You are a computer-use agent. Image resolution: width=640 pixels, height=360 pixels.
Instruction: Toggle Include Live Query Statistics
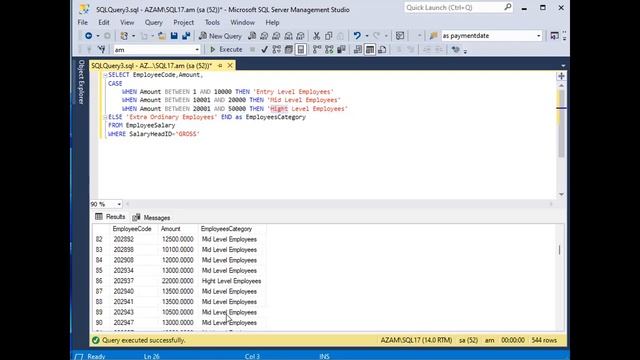click(329, 50)
